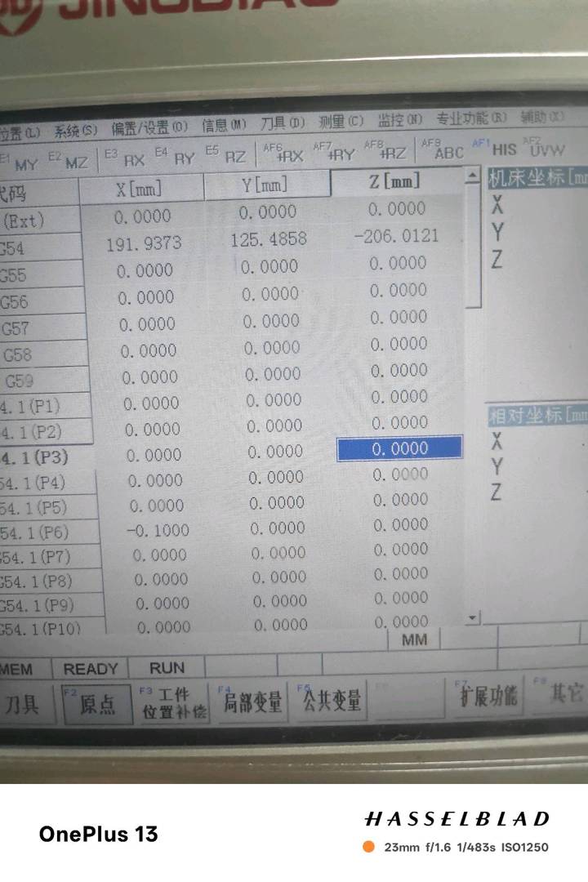This screenshot has height=882, width=588.
Task: Click the scroll-down arrow of offset table
Action: 473,617
